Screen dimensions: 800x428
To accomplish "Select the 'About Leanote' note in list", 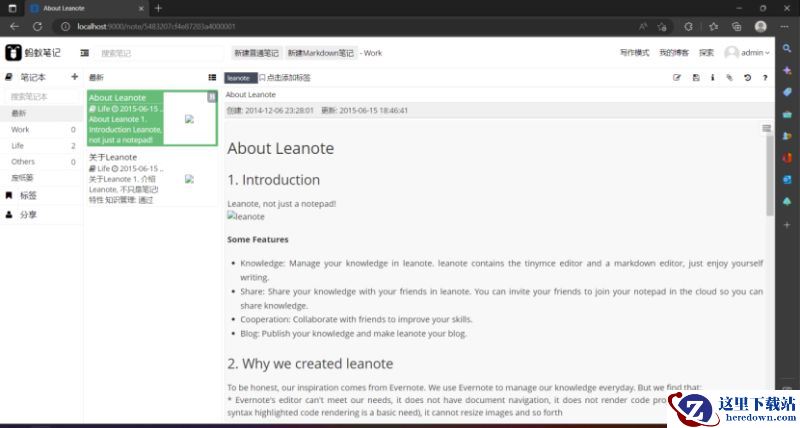I will click(x=152, y=118).
